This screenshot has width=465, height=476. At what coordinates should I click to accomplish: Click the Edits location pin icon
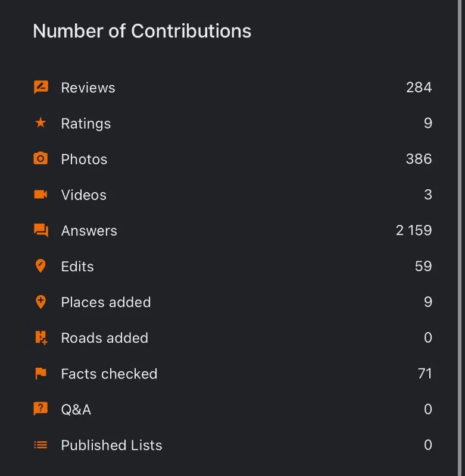(40, 266)
